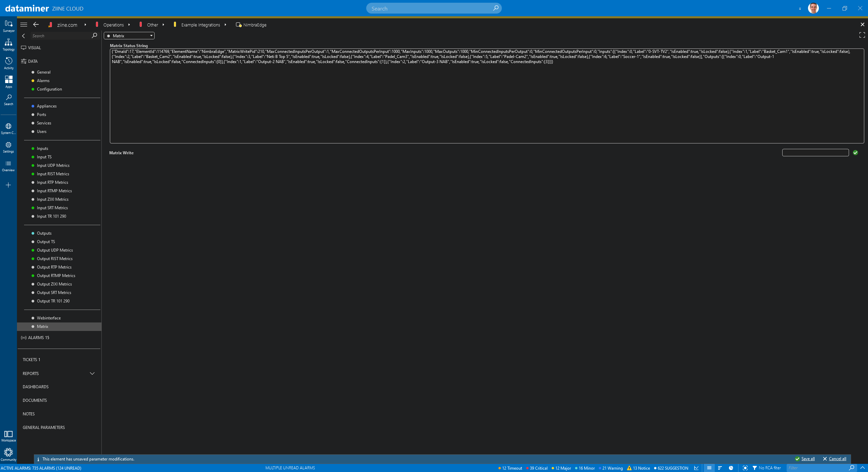Click 12 Timeout alarm counter
The image size is (868, 472).
click(x=510, y=468)
